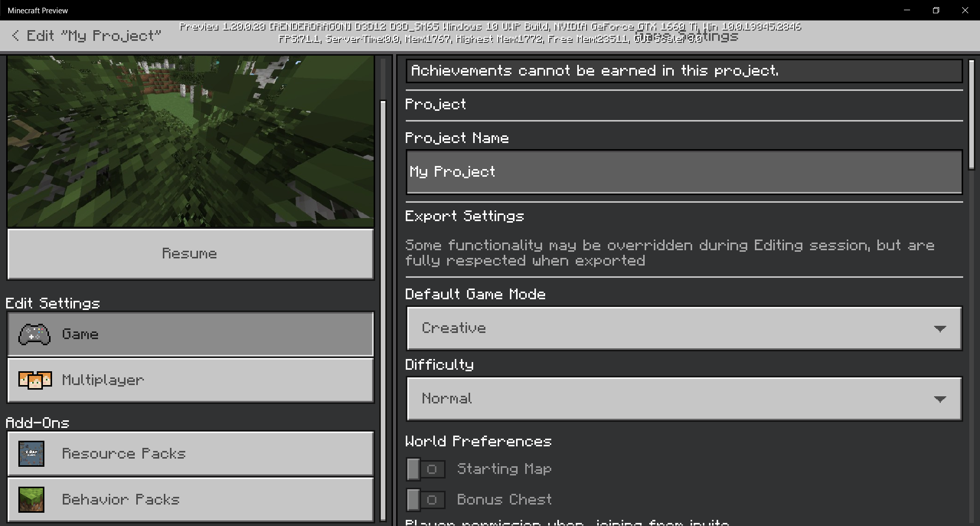Click the Multiplayer player-heads icon
The height and width of the screenshot is (526, 980).
tap(34, 380)
